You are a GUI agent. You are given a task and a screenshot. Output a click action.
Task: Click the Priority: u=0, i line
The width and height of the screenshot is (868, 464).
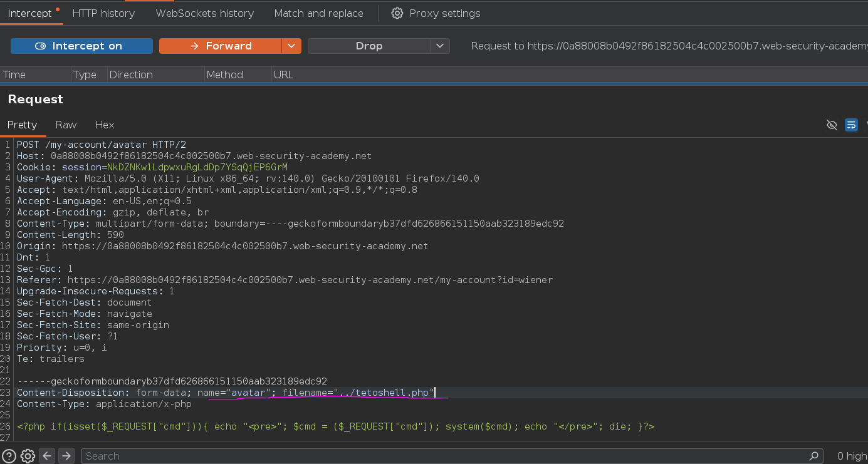62,348
